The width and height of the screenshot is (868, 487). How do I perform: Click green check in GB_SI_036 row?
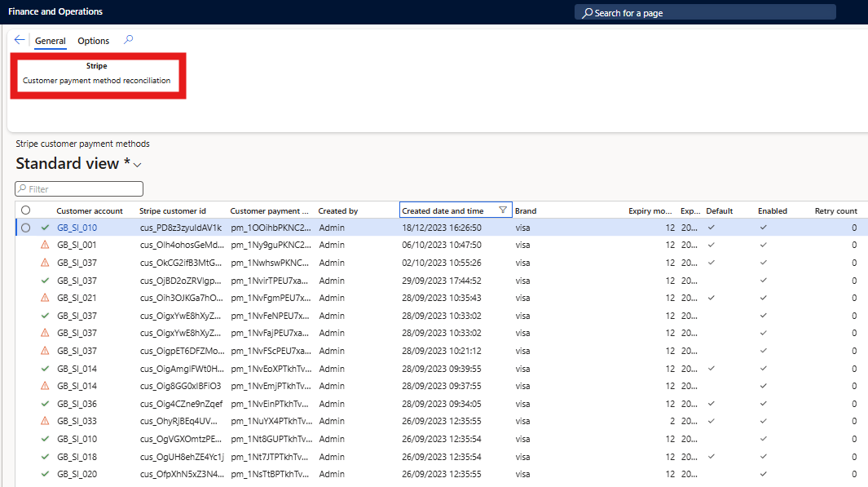(46, 404)
